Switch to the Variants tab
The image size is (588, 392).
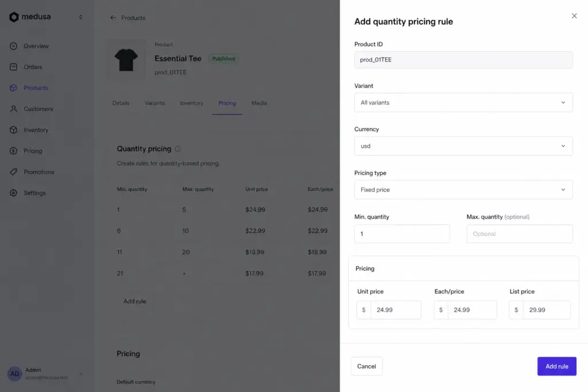click(x=154, y=103)
